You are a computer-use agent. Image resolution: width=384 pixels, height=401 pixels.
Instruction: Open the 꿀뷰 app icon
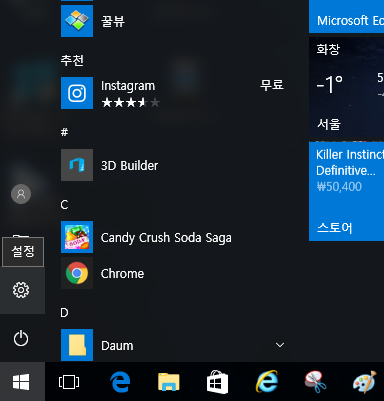[x=77, y=21]
